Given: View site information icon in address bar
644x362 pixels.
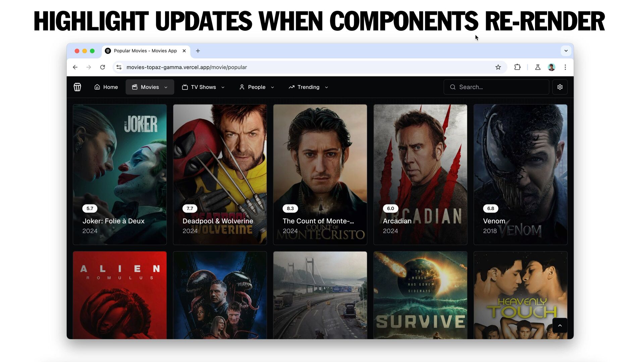Looking at the screenshot, I should pos(119,67).
